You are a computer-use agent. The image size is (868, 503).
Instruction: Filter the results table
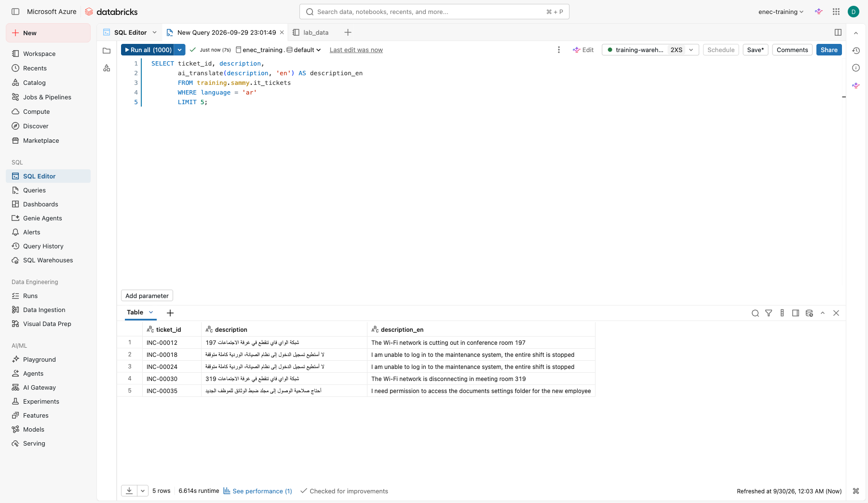tap(769, 313)
